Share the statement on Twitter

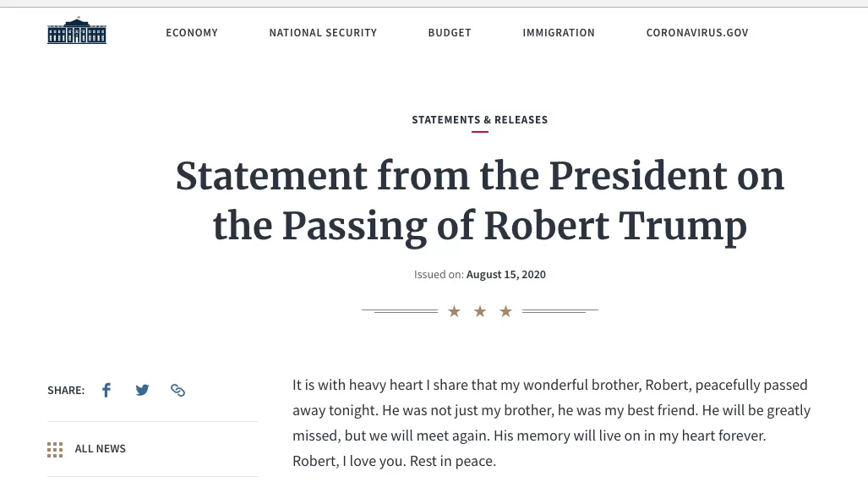coord(142,390)
